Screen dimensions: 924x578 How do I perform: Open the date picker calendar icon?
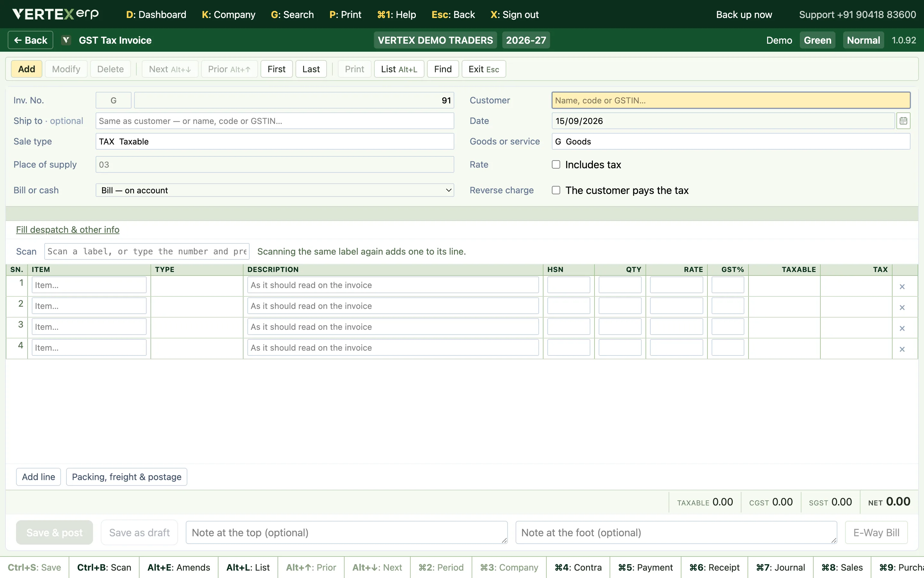click(903, 121)
